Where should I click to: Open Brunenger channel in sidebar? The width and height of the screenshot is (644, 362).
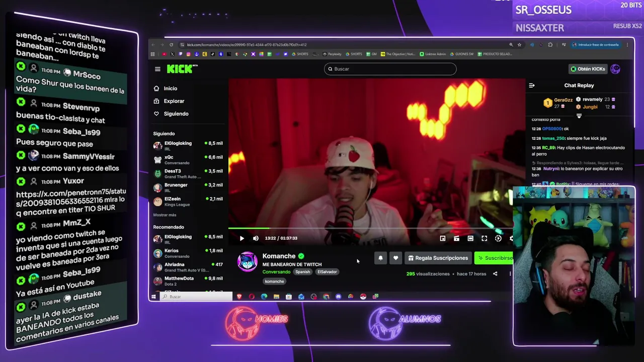(188, 187)
